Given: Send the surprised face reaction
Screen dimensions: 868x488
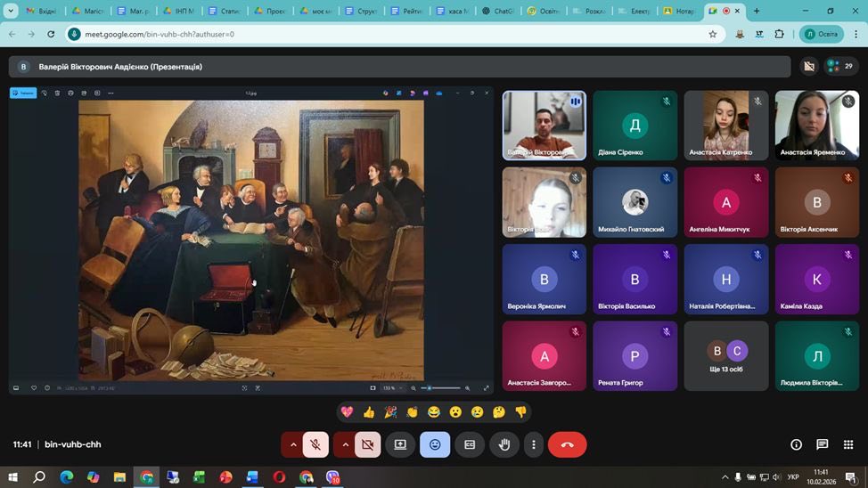Looking at the screenshot, I should 455,411.
